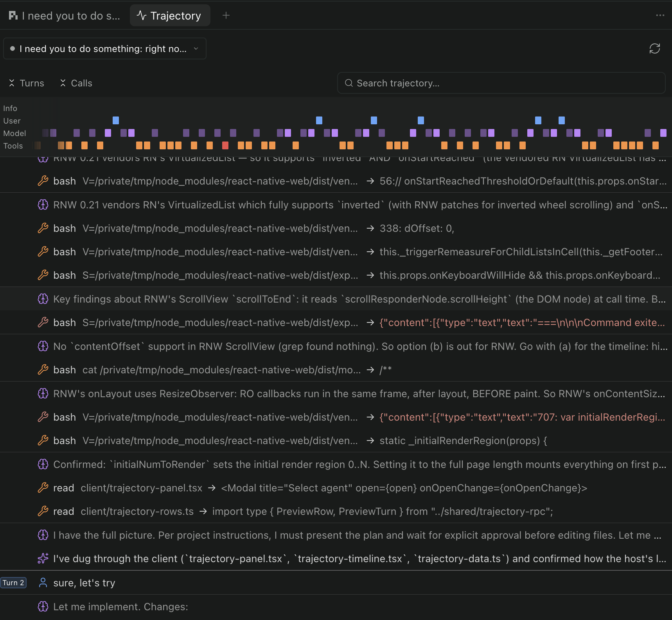Image resolution: width=672 pixels, height=620 pixels.
Task: Click the brain icon on 'Let me implement. Changes:' row
Action: coord(43,607)
